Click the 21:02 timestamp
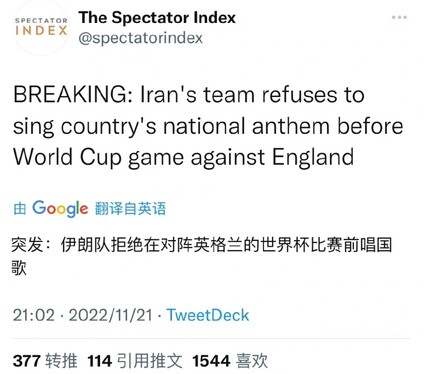Image resolution: width=427 pixels, height=374 pixels. (x=34, y=315)
